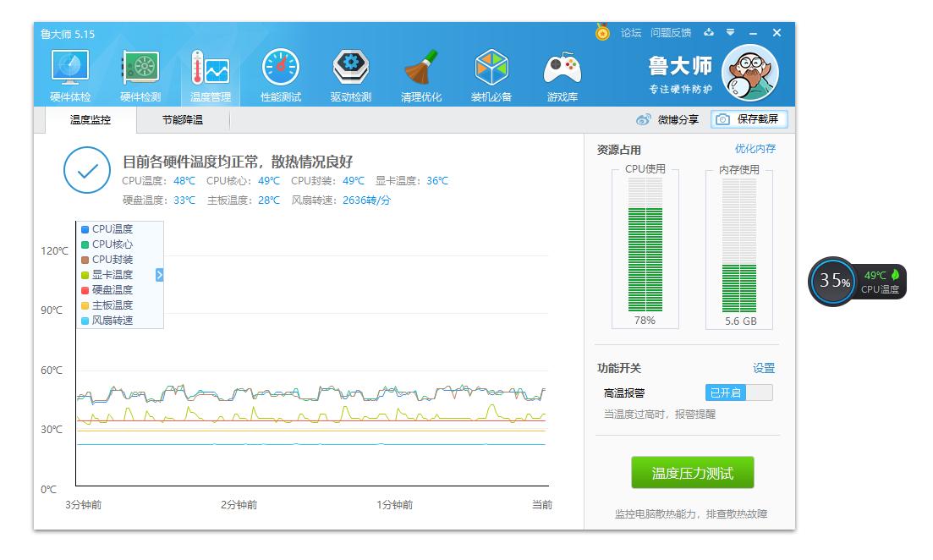933x560 pixels.
Task: Click the 35% floating widget circle
Action: 833,281
